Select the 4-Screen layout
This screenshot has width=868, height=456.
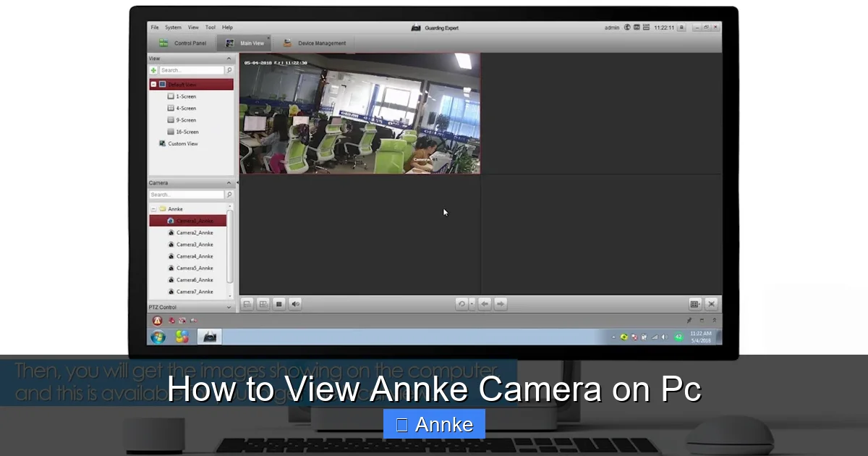pyautogui.click(x=182, y=109)
